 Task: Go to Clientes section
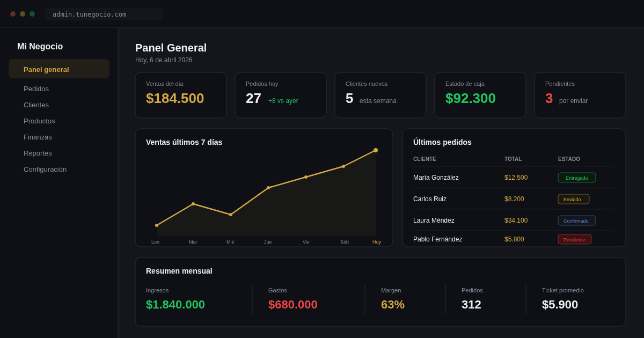[x=36, y=105]
